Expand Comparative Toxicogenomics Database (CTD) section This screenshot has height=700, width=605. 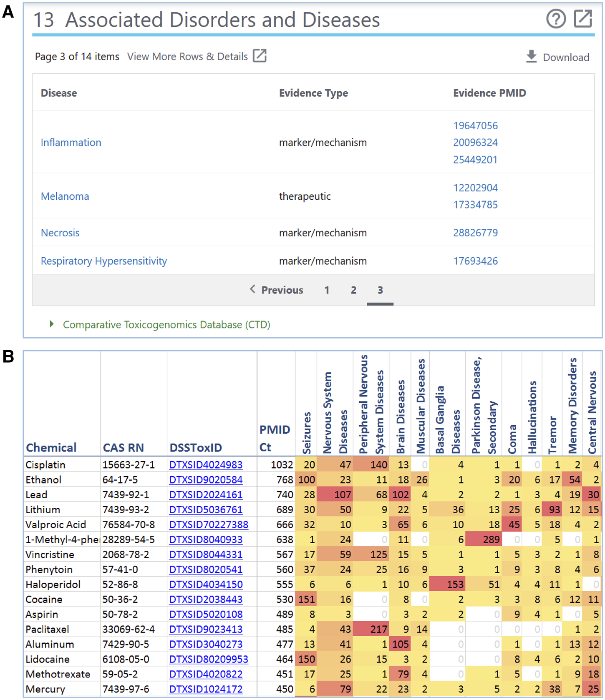[52, 324]
